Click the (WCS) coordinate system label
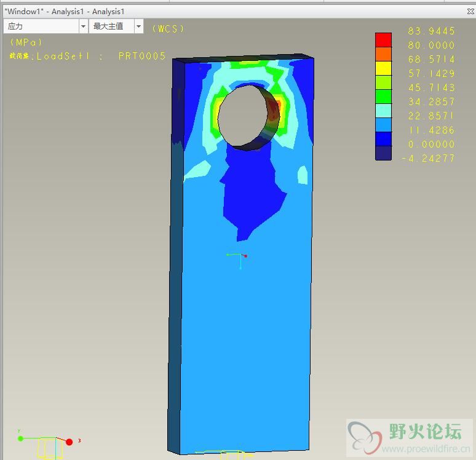Image resolution: width=476 pixels, height=460 pixels. coord(168,29)
